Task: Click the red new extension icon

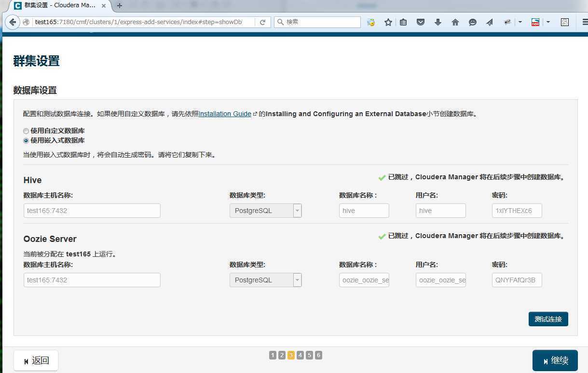Action: click(535, 22)
